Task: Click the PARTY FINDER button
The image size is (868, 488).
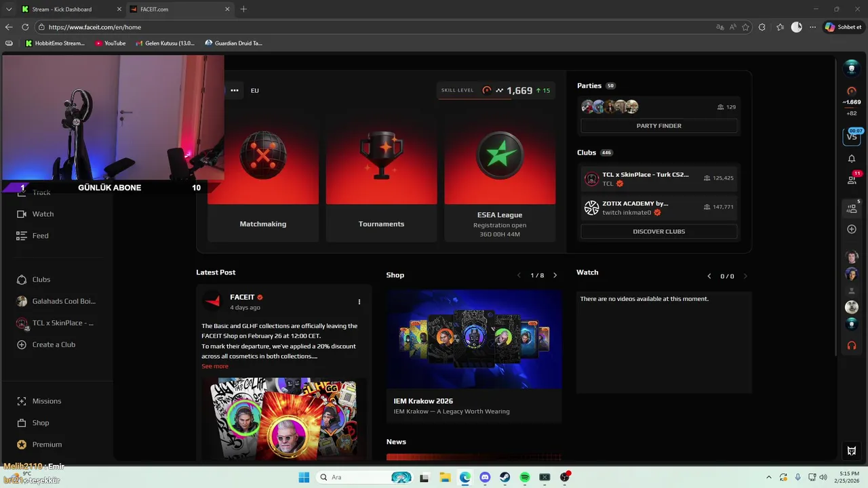Action: [x=659, y=125]
